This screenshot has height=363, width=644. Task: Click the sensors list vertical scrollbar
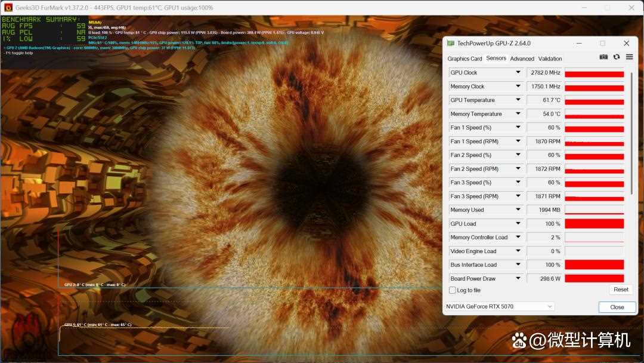(631, 133)
